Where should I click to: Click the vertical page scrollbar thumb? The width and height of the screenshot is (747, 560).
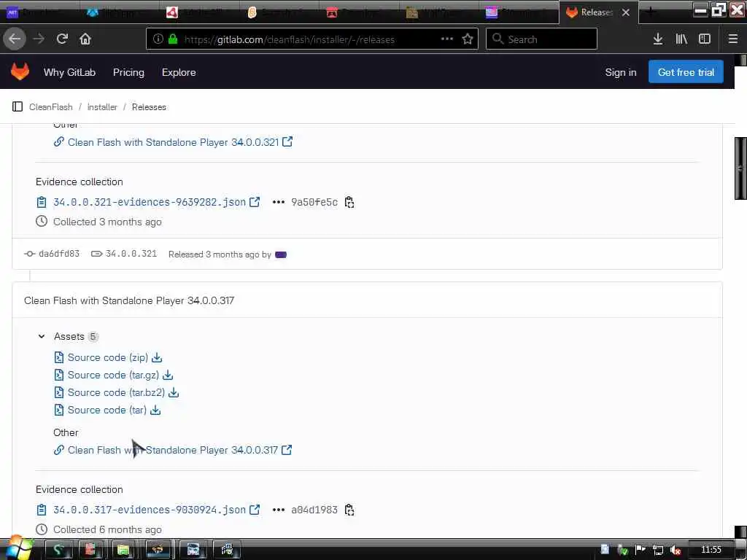740,168
